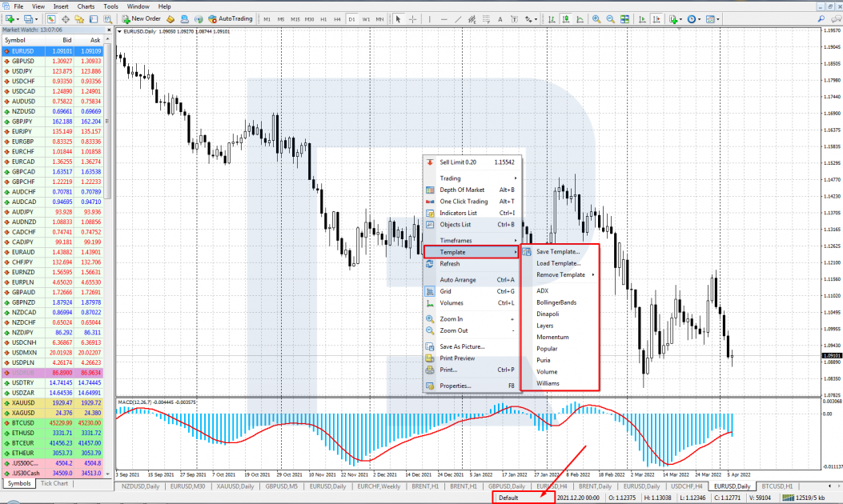Click Save As Picture... menu entry
The width and height of the screenshot is (843, 504).
[x=472, y=346]
